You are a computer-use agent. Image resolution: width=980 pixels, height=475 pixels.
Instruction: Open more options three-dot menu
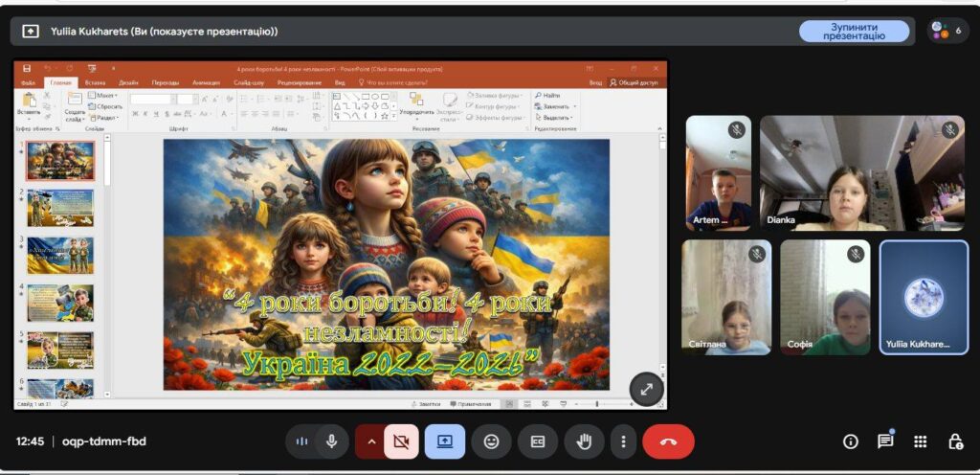[623, 441]
